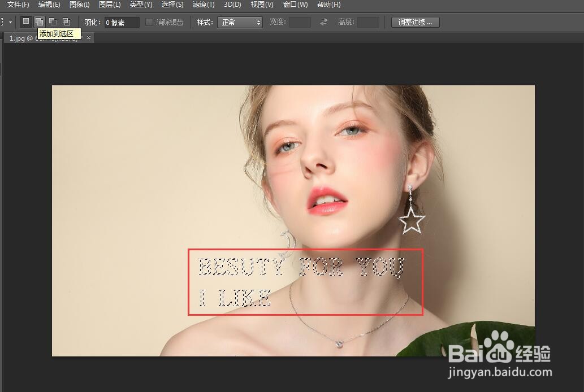
Task: Click the portrait image on the canvas
Action: pos(293,221)
